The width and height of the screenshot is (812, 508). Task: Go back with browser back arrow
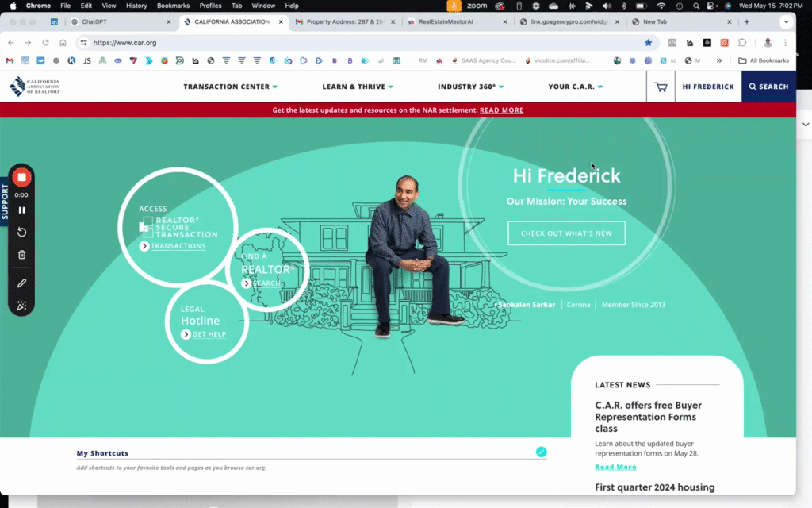11,43
